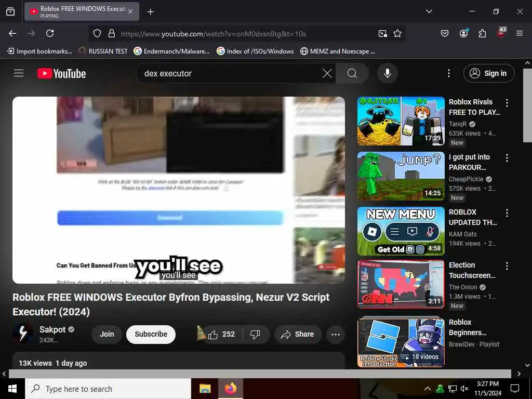532x399 pixels.
Task: Open the Firefox account icon
Action: pyautogui.click(x=463, y=33)
